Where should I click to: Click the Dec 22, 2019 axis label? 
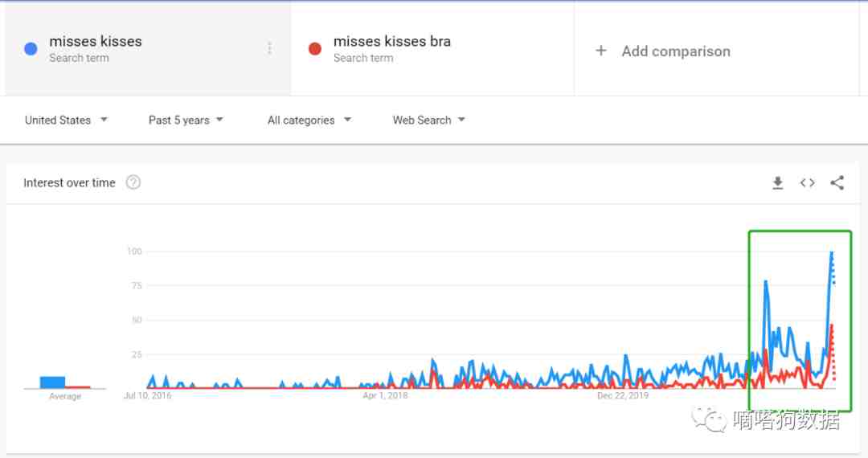tap(623, 395)
